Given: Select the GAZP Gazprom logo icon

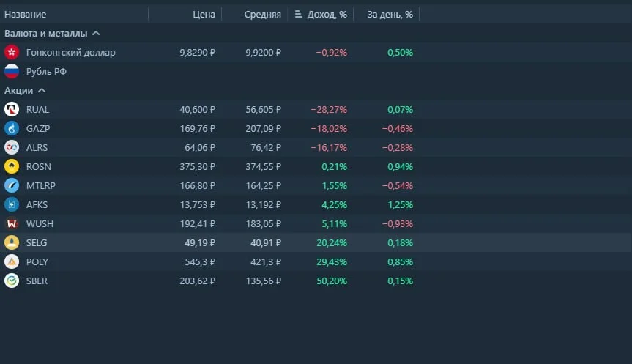Looking at the screenshot, I should pos(12,128).
